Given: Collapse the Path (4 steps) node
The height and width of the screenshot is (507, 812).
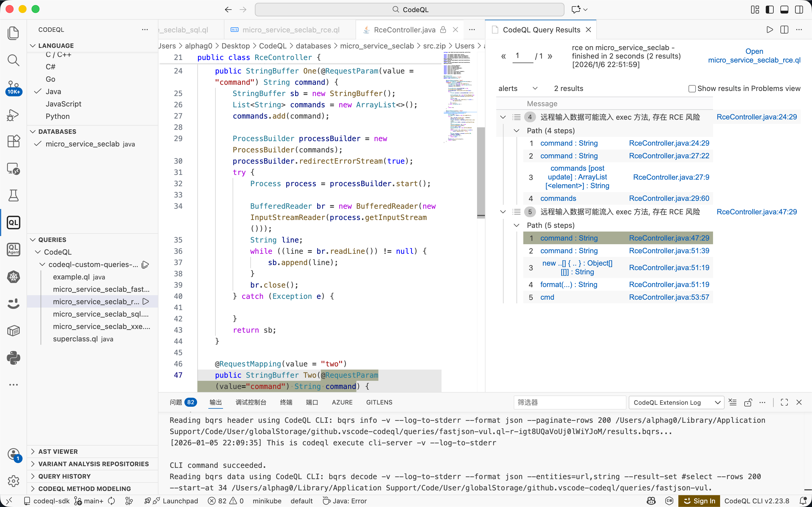Looking at the screenshot, I should [517, 131].
